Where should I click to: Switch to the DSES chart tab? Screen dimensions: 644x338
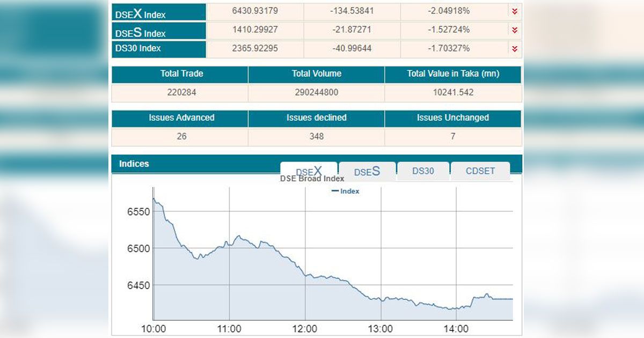coord(367,172)
